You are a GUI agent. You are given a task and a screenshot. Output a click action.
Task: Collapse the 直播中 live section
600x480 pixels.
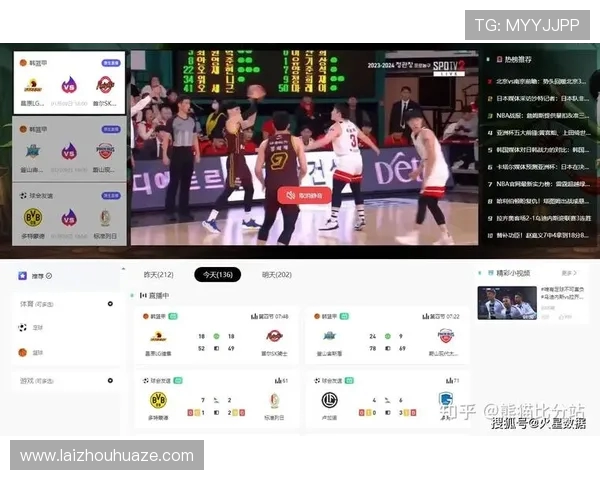132,295
